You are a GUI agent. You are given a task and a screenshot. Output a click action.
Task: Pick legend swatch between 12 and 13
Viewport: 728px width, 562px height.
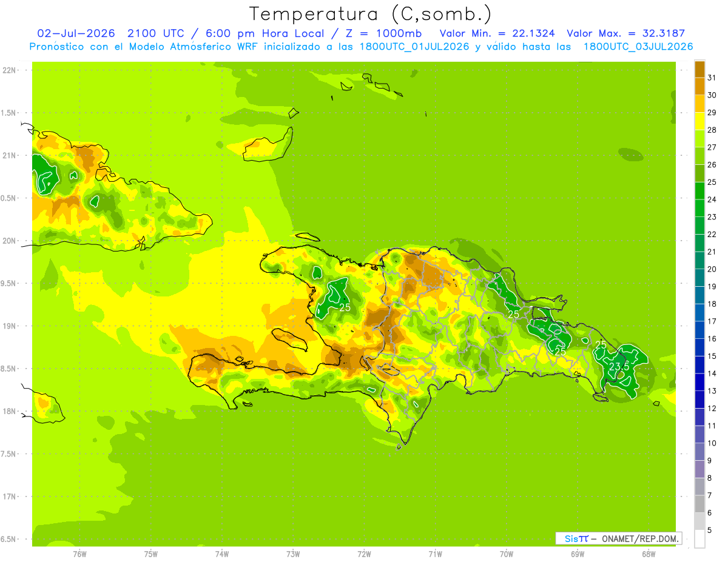coord(699,400)
